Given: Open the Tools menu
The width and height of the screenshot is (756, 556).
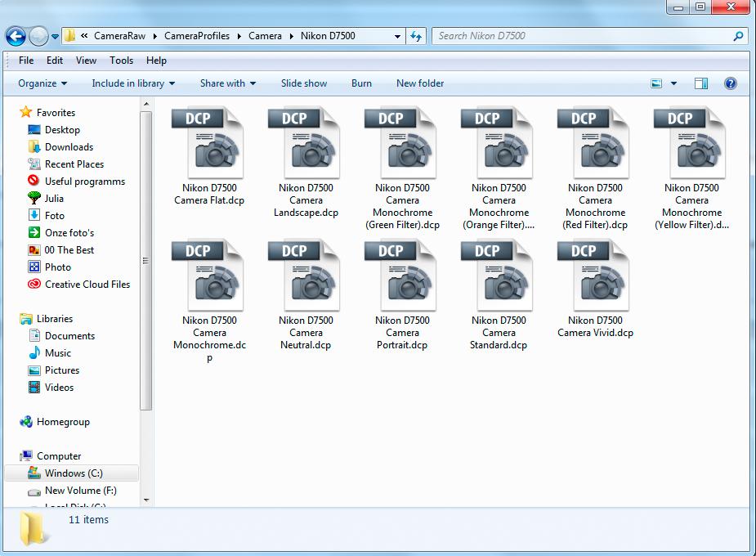Looking at the screenshot, I should coord(121,61).
